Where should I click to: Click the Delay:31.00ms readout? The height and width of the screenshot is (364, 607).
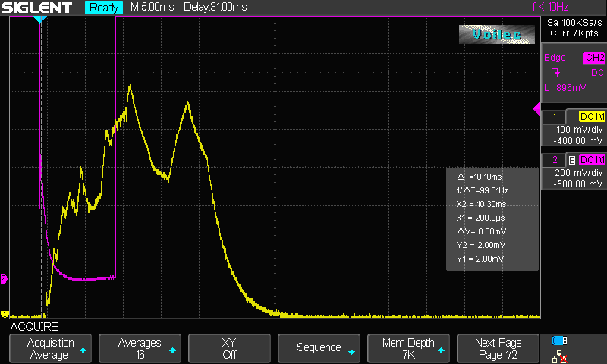[215, 7]
